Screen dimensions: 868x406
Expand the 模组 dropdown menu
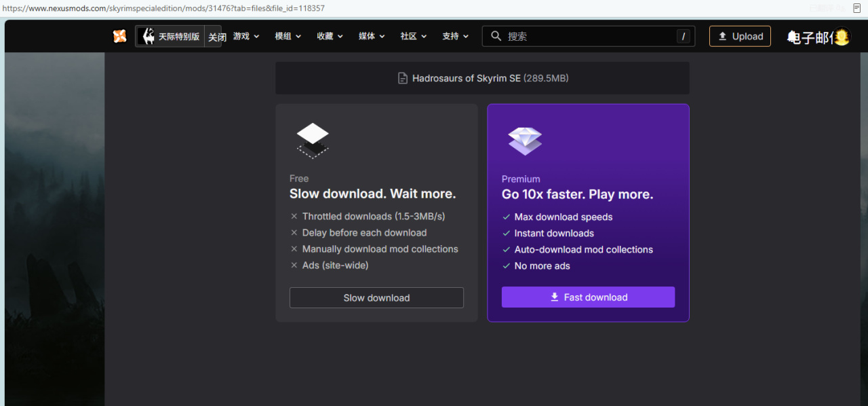point(288,37)
